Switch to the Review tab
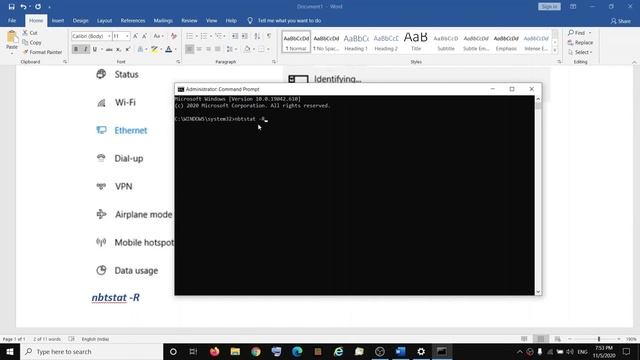Viewport: 640px width, 360px height. (x=189, y=20)
